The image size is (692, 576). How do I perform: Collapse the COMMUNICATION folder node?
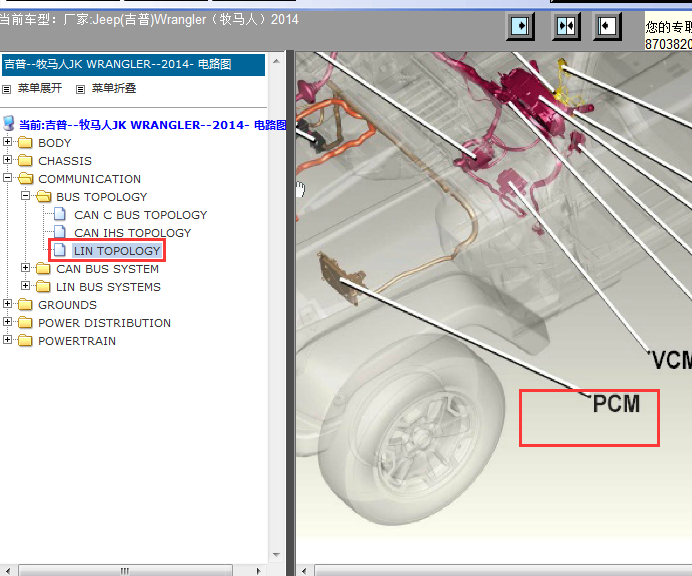tap(7, 177)
